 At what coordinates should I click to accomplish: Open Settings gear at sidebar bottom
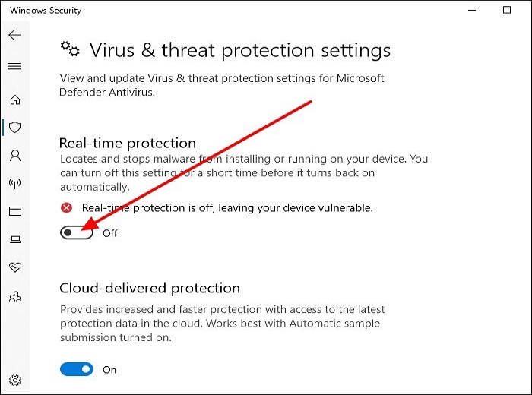(14, 380)
